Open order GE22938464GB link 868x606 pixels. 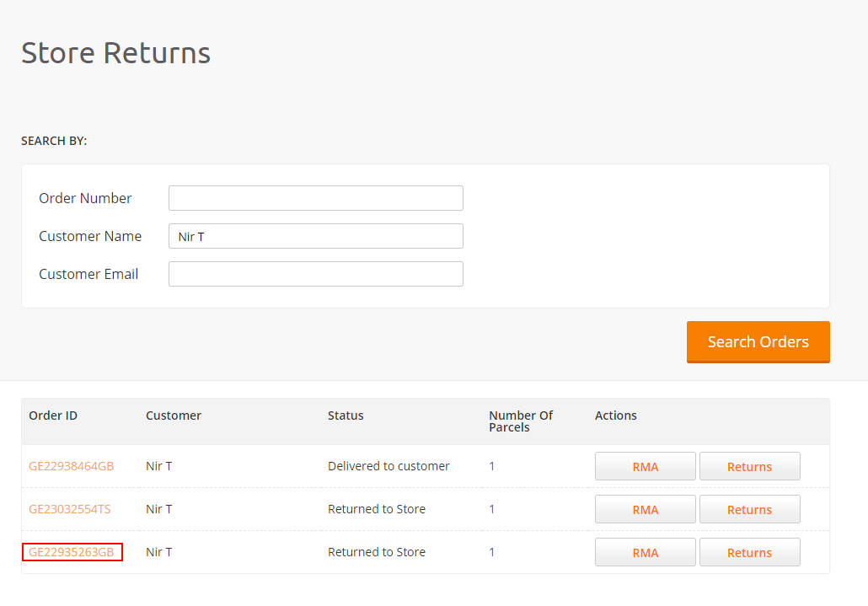click(x=72, y=466)
